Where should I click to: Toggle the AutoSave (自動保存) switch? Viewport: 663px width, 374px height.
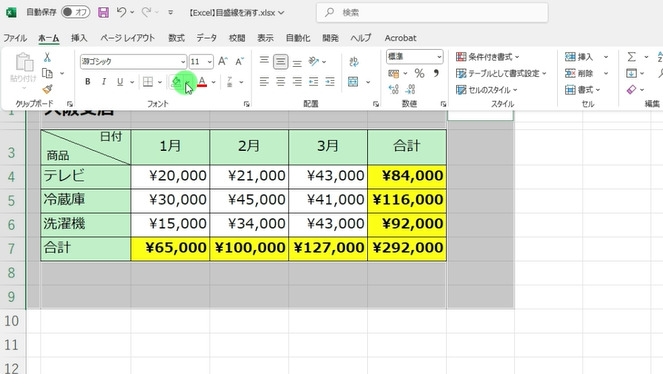pyautogui.click(x=75, y=12)
